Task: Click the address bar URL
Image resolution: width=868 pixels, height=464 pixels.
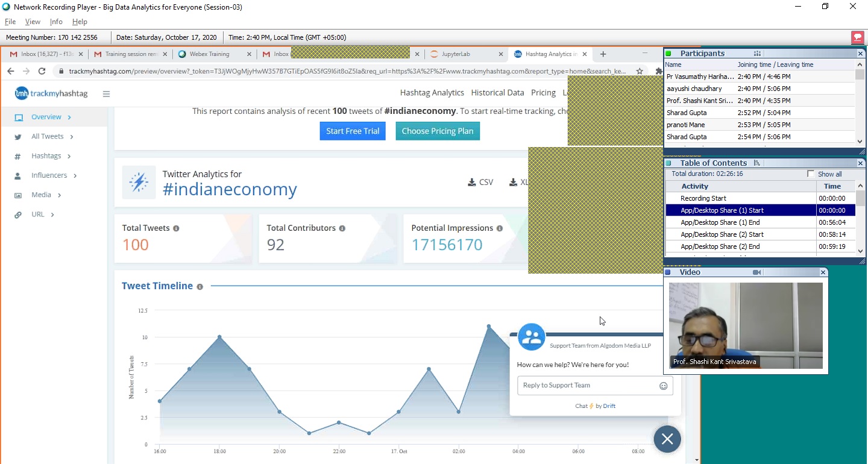Action: pyautogui.click(x=347, y=71)
